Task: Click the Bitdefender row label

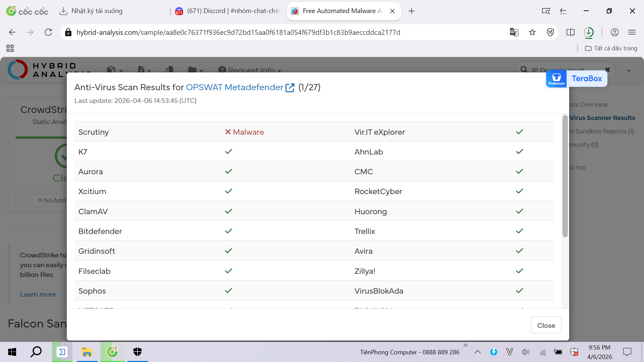Action: [x=100, y=231]
